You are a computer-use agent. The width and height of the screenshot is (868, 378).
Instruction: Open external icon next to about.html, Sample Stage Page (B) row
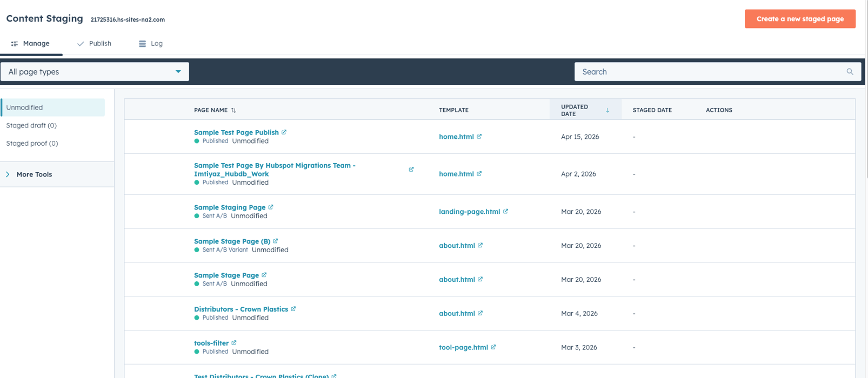tap(480, 245)
